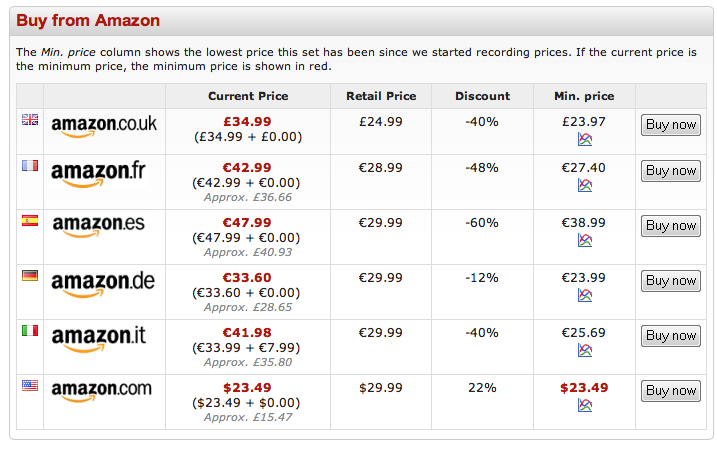Open the amazon.co.uk logo link
This screenshot has width=717, height=449.
[x=104, y=126]
